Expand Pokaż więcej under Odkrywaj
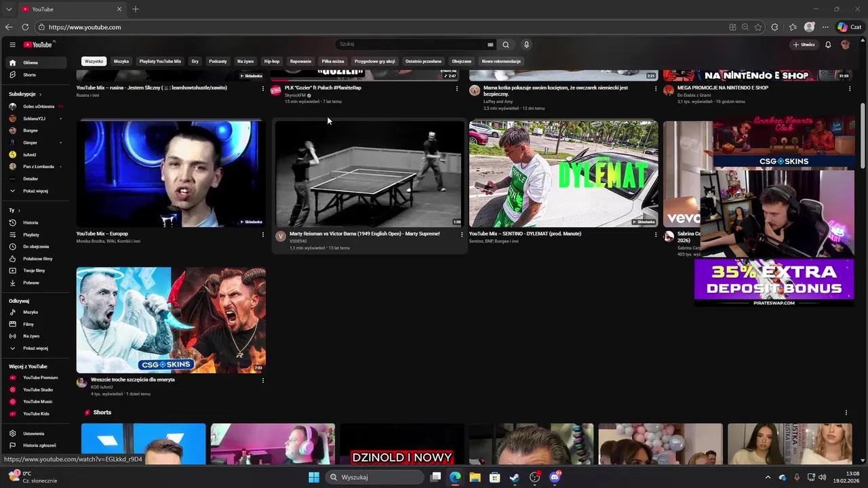Screen dimensions: 868x488 point(35,348)
